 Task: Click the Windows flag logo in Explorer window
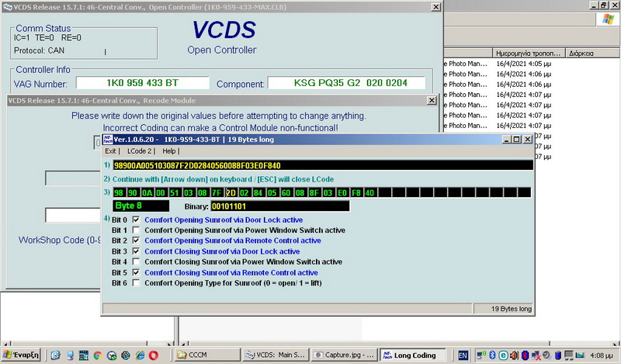click(x=608, y=19)
